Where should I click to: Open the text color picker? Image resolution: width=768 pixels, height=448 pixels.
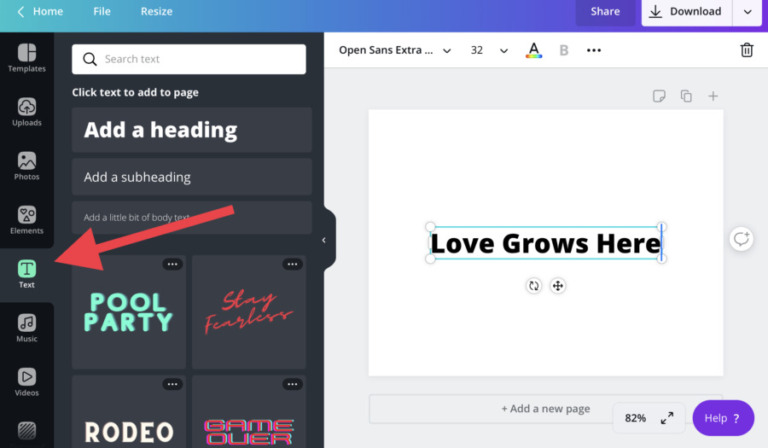(534, 50)
